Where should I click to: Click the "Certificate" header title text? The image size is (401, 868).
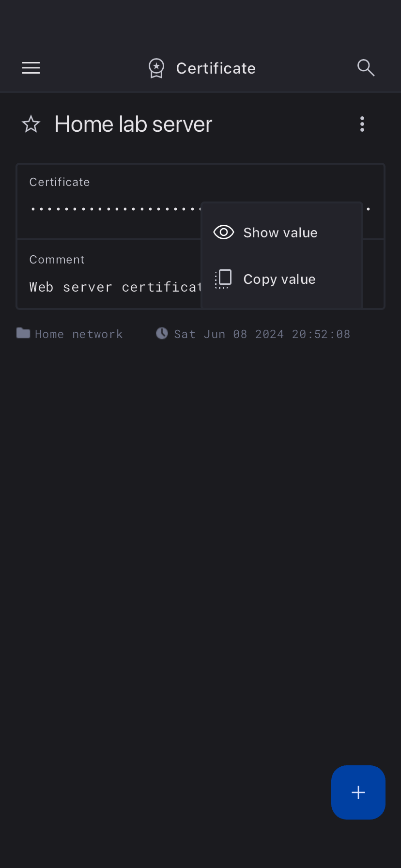[216, 68]
